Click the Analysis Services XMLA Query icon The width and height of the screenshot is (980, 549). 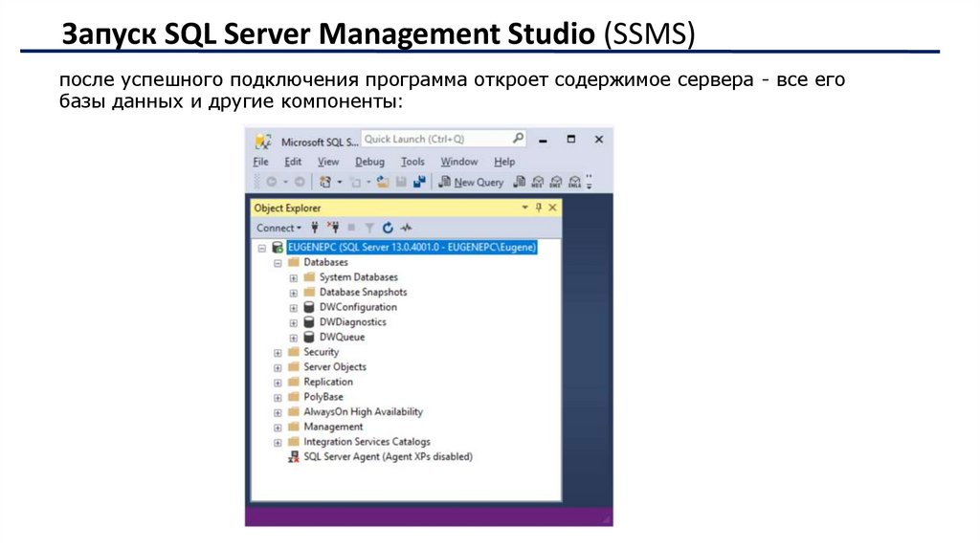click(x=574, y=182)
